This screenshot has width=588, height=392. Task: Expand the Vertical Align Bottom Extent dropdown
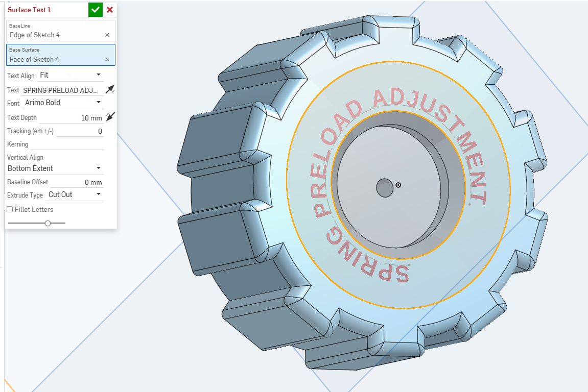(x=55, y=168)
